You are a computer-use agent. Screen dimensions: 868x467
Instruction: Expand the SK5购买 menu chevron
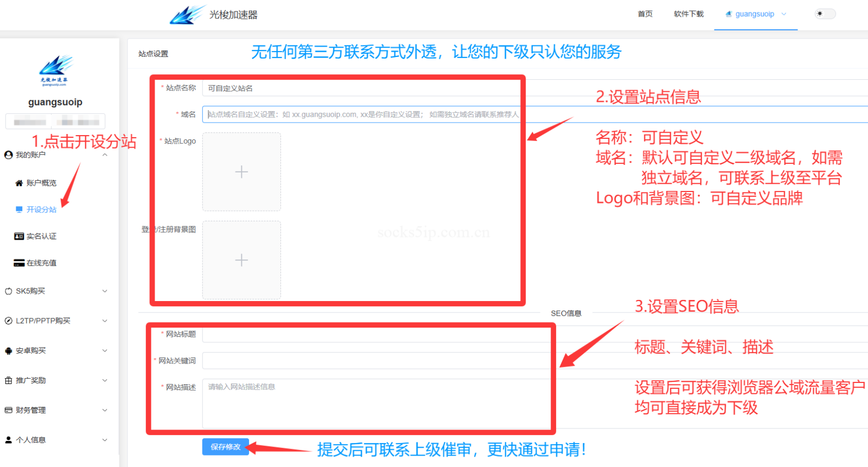point(105,291)
